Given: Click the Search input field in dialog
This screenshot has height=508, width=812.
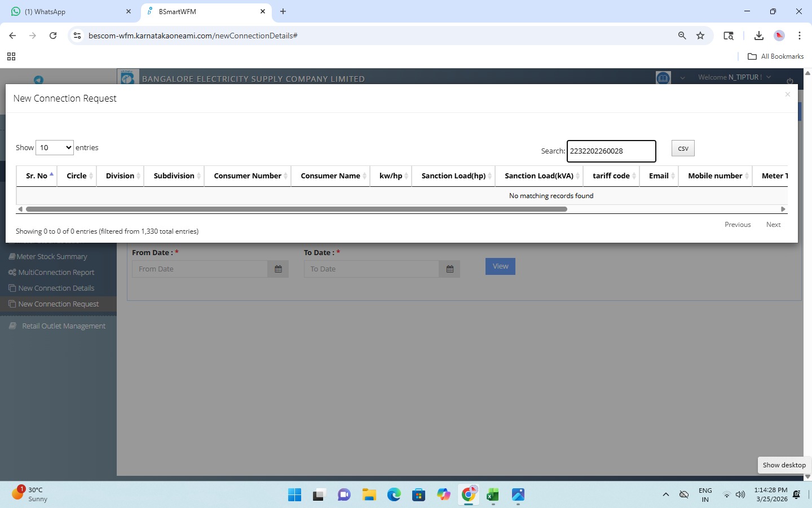Looking at the screenshot, I should 611,151.
